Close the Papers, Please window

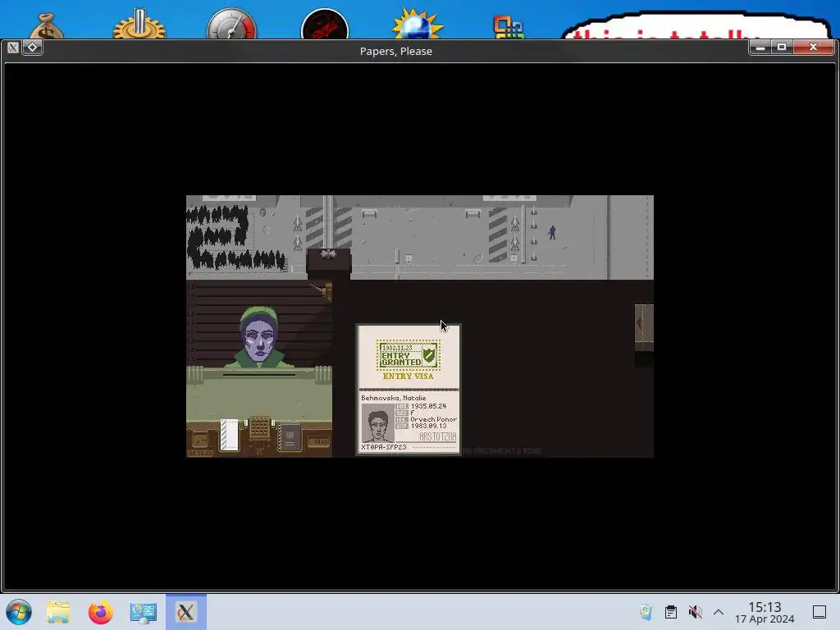(x=813, y=48)
